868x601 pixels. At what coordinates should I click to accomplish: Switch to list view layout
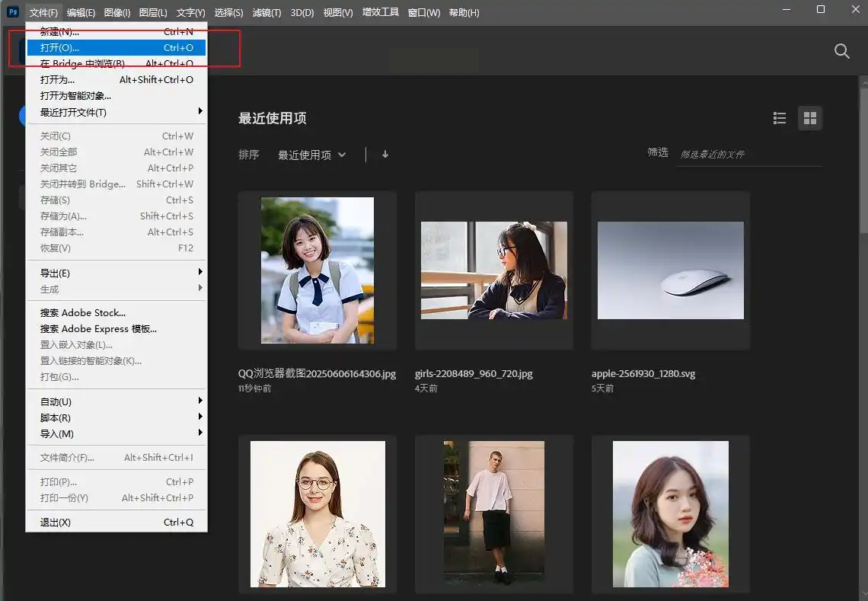pos(779,118)
